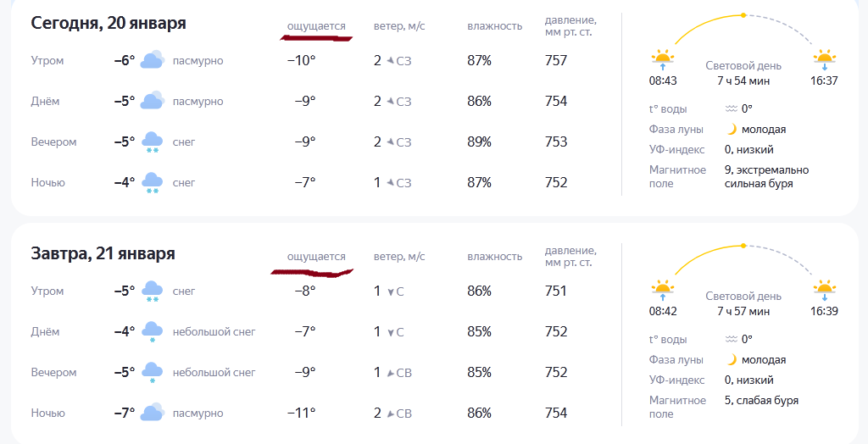Click the water temperature waves icon for tomorrow

click(731, 339)
